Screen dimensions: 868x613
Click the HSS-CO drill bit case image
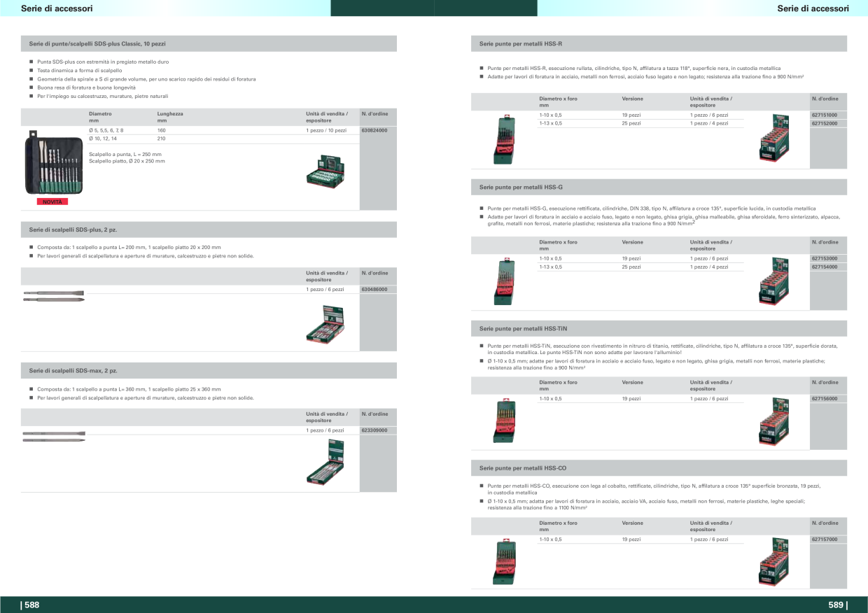(x=504, y=563)
